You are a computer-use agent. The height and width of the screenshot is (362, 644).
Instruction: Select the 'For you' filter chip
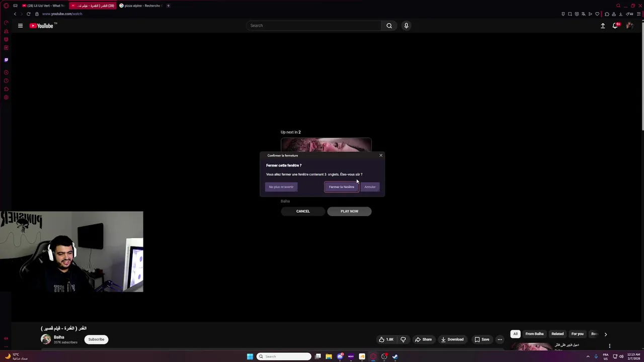click(x=577, y=334)
